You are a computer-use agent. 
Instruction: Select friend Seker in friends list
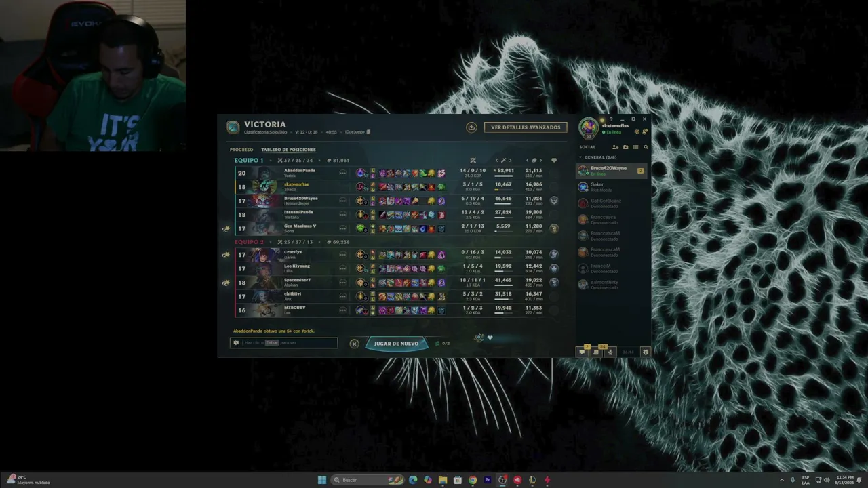(x=612, y=187)
